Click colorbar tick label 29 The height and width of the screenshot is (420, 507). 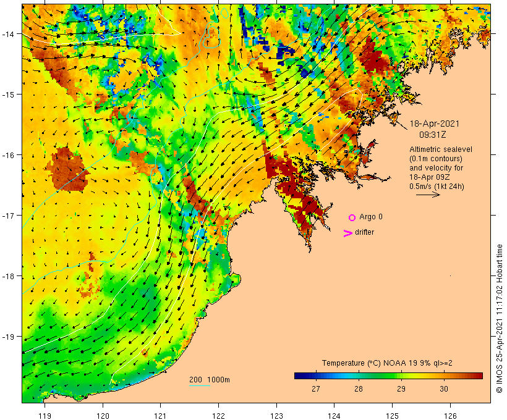(x=401, y=388)
